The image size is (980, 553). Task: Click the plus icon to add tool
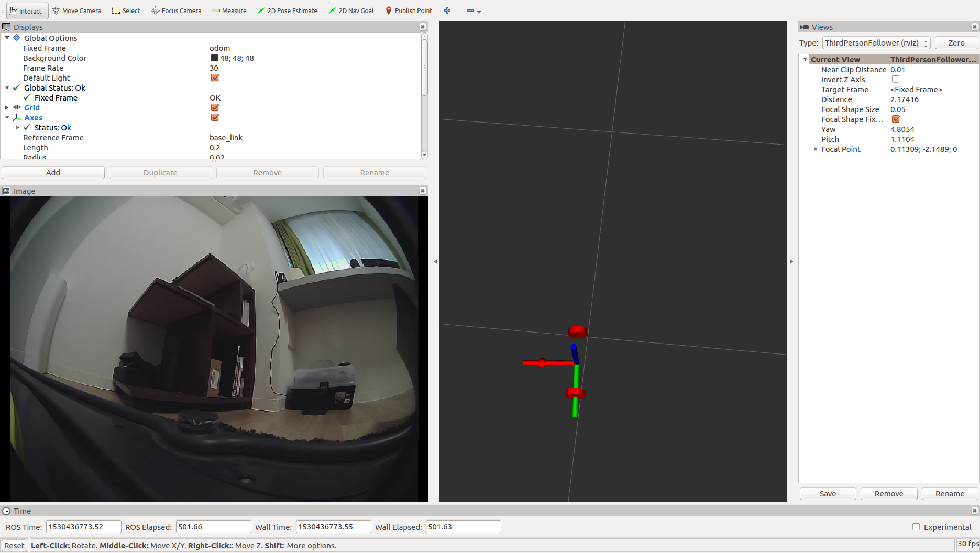click(x=447, y=10)
